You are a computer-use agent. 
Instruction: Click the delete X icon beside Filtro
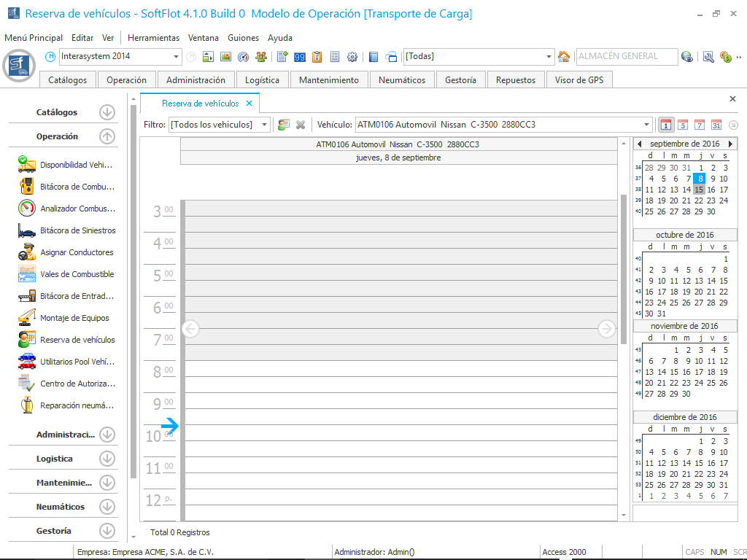click(x=300, y=125)
